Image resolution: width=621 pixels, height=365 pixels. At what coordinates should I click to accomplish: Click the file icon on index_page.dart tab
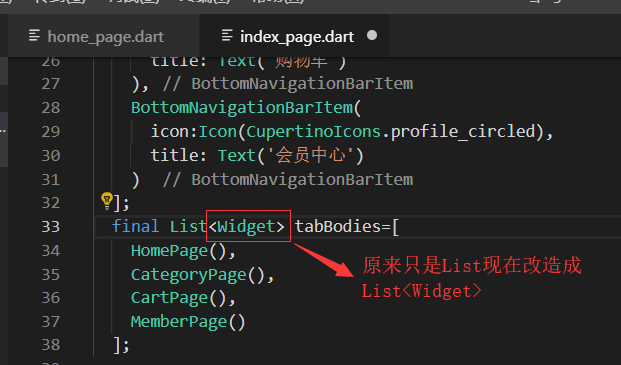click(x=227, y=36)
